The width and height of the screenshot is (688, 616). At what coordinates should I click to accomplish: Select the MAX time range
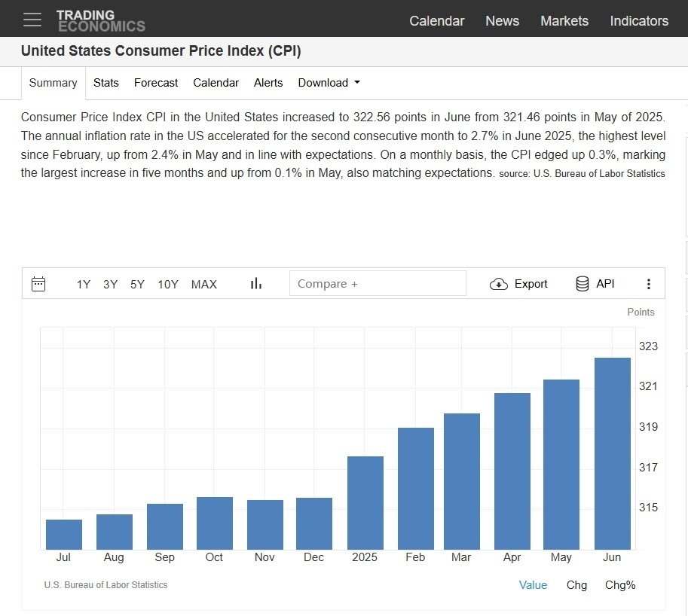(204, 285)
